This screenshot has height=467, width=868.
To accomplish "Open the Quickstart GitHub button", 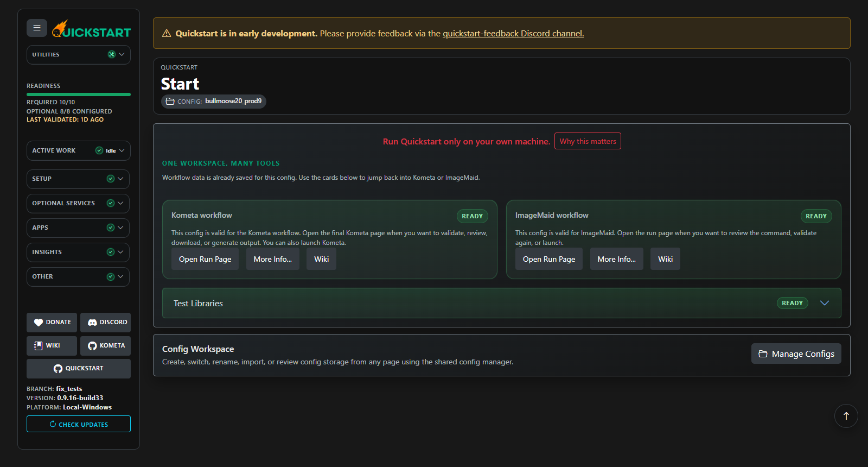I will point(79,368).
